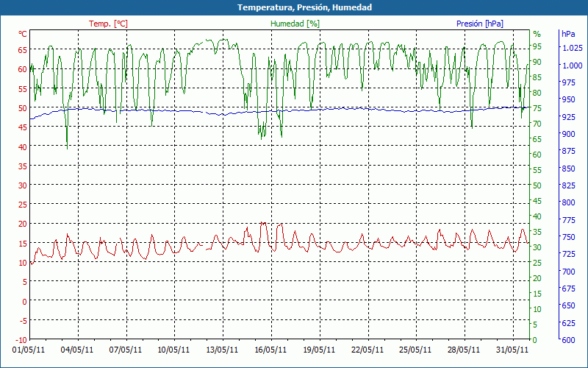This screenshot has height=368, width=588.
Task: Click the red 50 on the temperature axis
Action: tap(23, 108)
